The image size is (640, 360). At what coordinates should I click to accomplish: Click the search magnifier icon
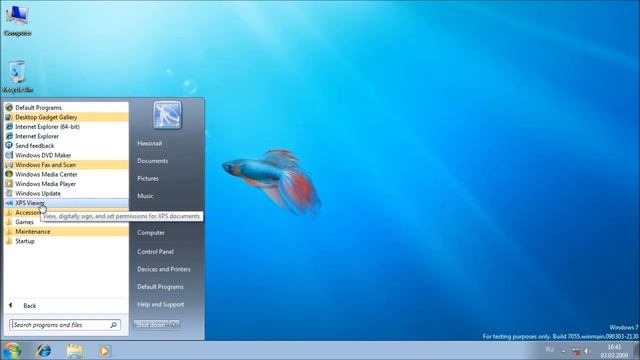[x=113, y=325]
